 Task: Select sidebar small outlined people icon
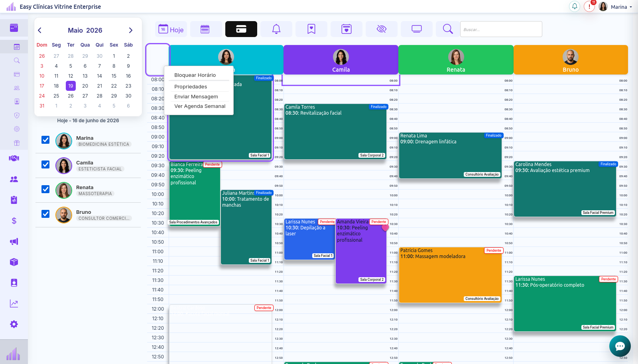17,88
